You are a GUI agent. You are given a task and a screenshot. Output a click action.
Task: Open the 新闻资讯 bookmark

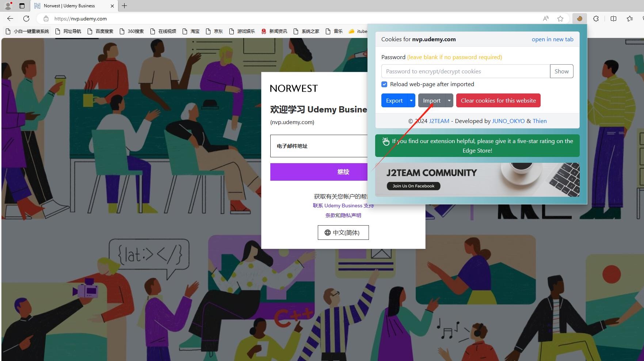[274, 31]
